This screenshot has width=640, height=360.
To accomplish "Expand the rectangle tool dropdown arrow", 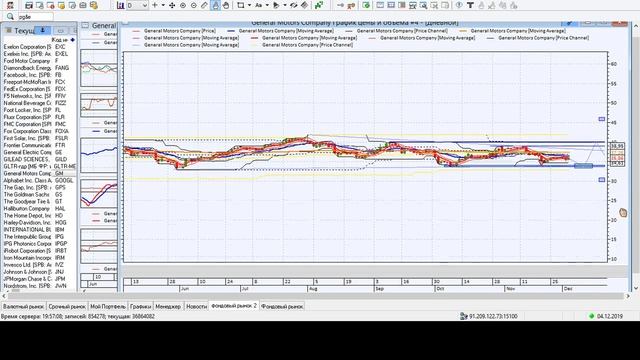I will (249, 5).
